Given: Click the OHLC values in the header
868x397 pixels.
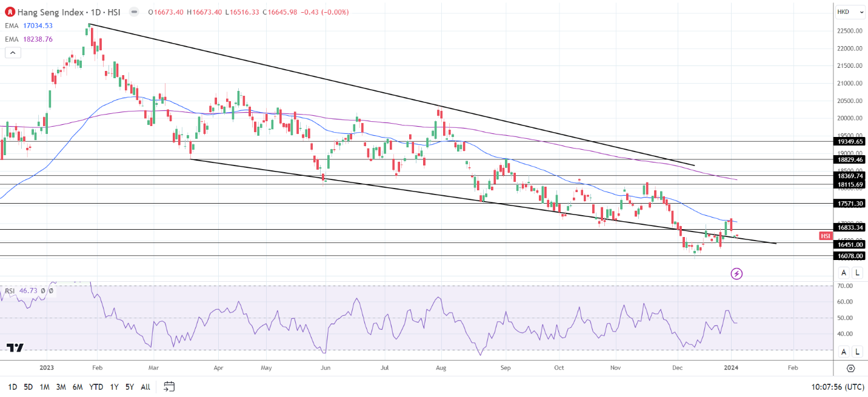Looking at the screenshot, I should 247,12.
